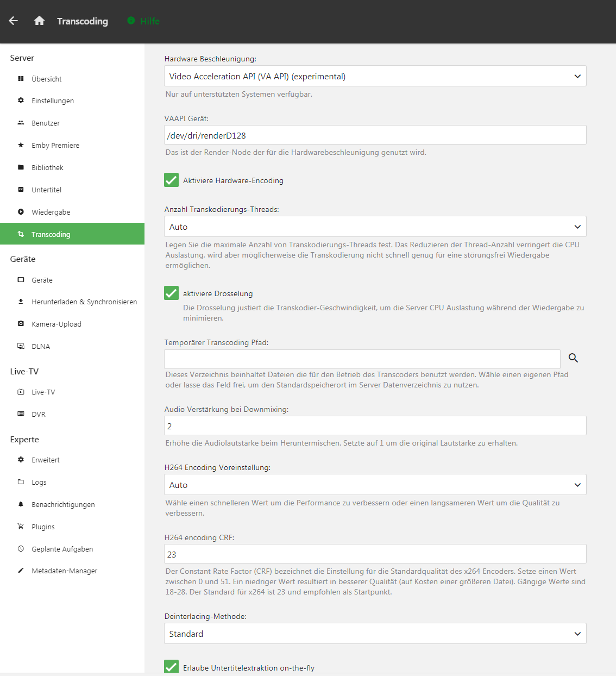Click the Bibliothek folder icon
This screenshot has height=676, width=616.
coord(21,167)
